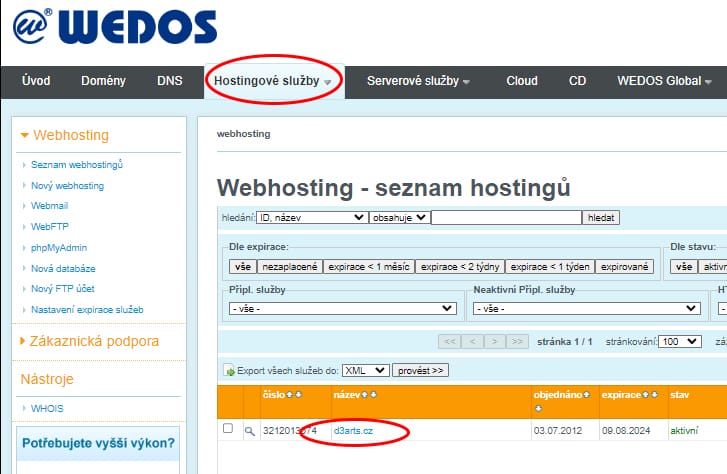This screenshot has height=474, width=727.
Task: Change stránkování value dropdown
Action: tap(680, 342)
